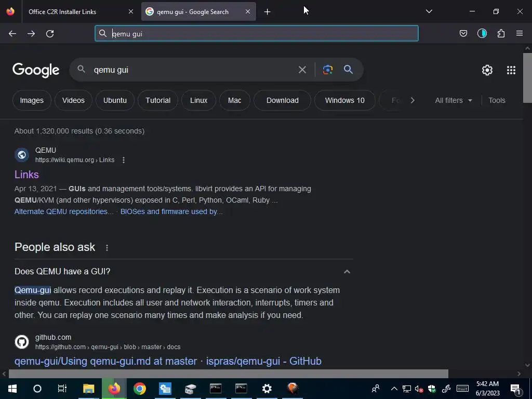
Task: Open the notification center
Action: pyautogui.click(x=515, y=389)
